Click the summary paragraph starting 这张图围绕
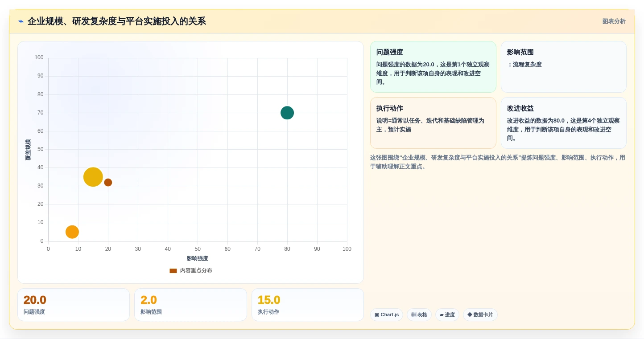 (498, 162)
